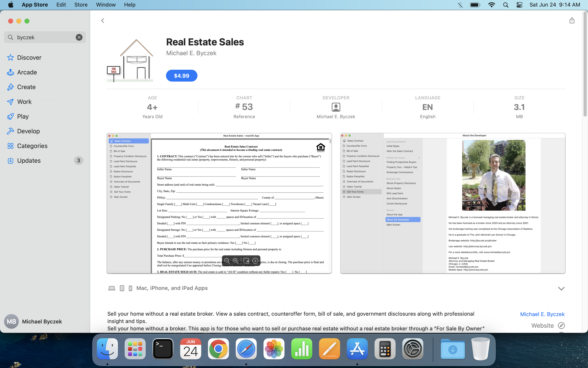Click Michael E. Byczek under the app title
This screenshot has height=368, width=588.
(191, 53)
